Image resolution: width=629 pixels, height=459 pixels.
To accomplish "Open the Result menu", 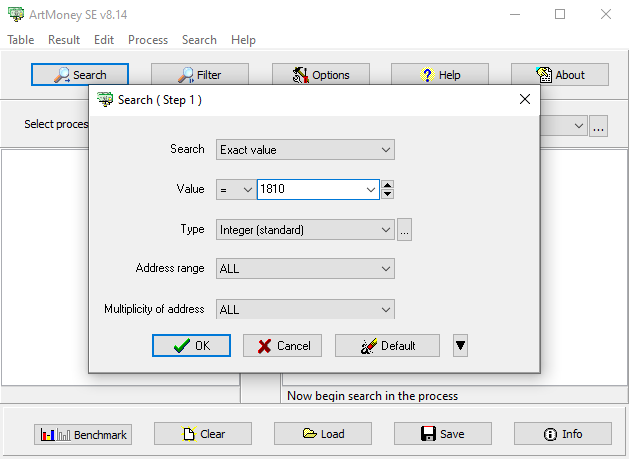I will (x=64, y=40).
